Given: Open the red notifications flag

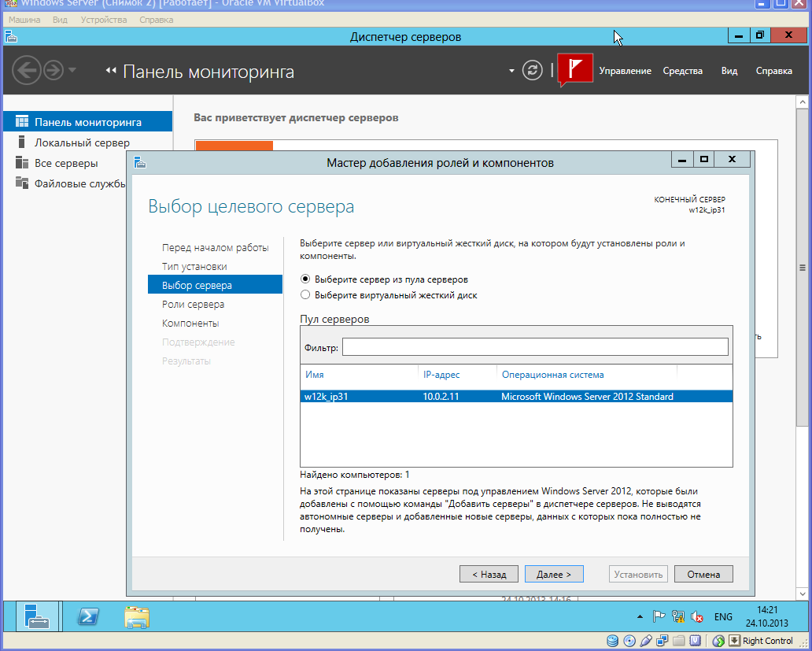Looking at the screenshot, I should [575, 69].
